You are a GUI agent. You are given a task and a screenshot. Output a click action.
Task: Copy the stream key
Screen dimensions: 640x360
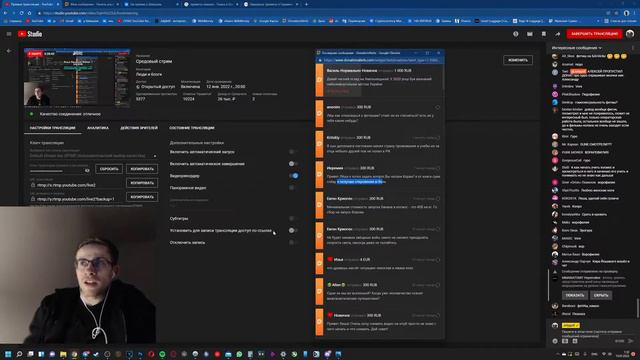(x=142, y=169)
